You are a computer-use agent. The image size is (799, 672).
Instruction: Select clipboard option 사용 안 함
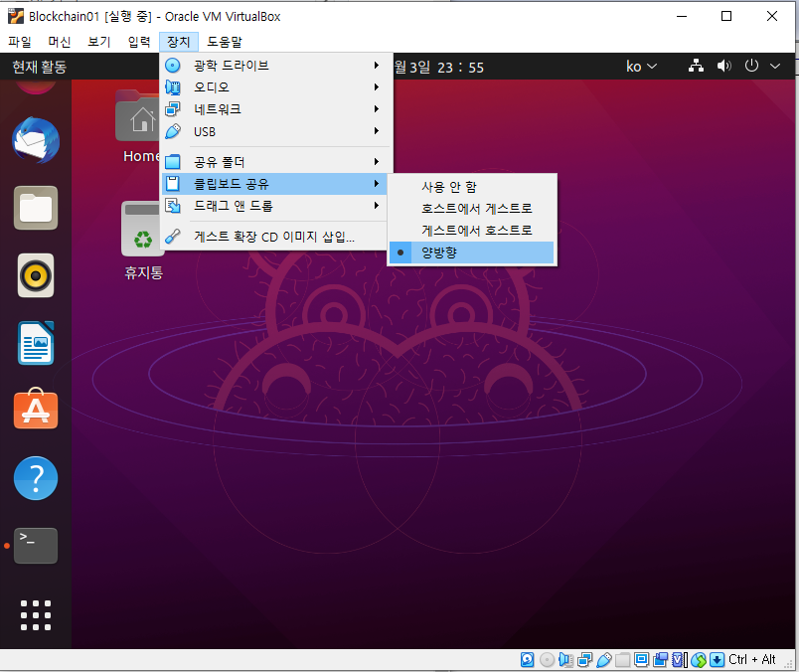point(472,187)
